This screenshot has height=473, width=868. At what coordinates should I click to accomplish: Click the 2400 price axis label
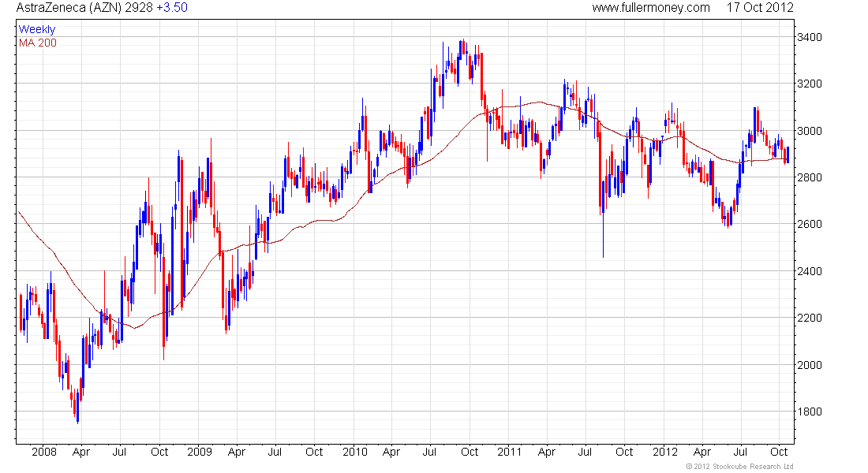tap(810, 271)
